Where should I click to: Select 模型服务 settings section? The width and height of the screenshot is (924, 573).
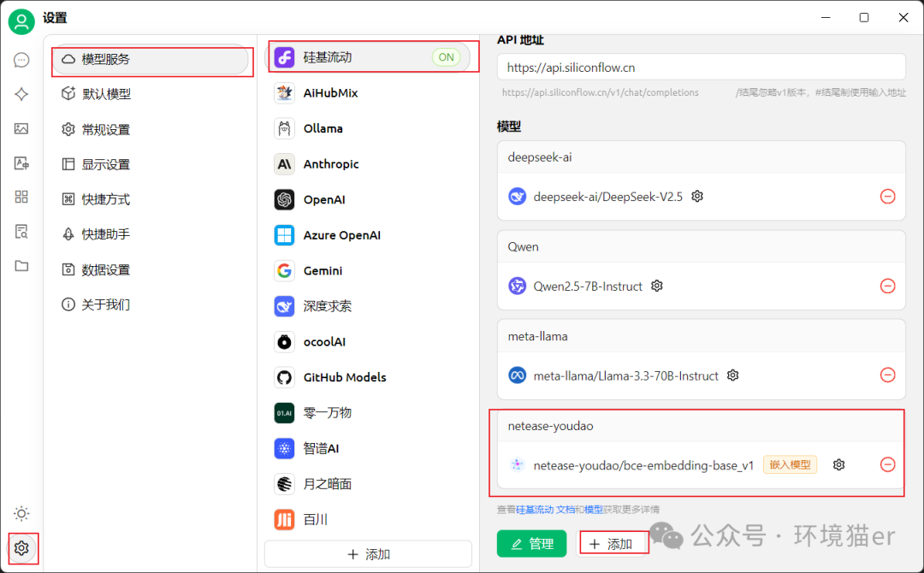151,60
